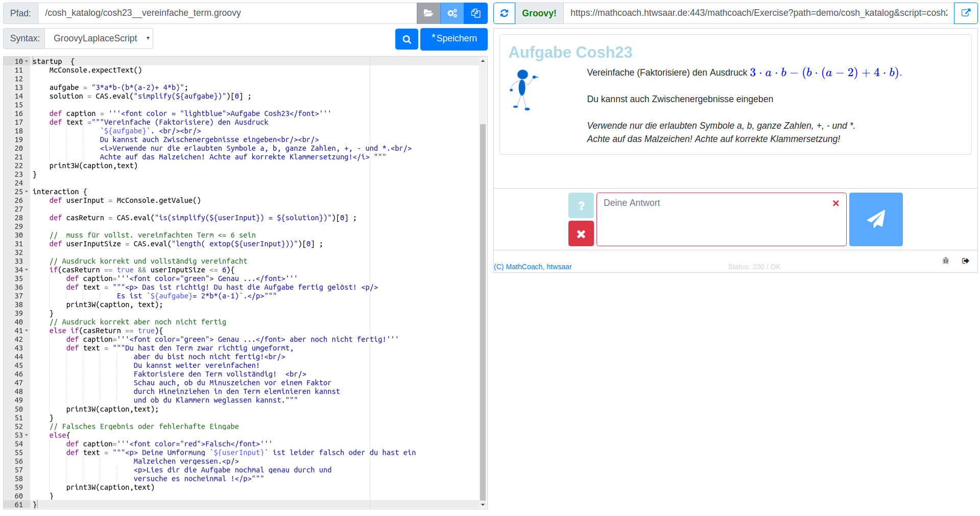Screen dimensions: 980x516
Task: Collapse the if block at line 34
Action: click(x=27, y=270)
